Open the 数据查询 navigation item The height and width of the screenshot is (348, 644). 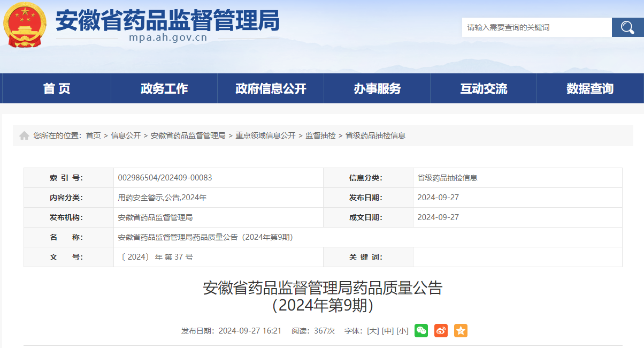click(590, 89)
